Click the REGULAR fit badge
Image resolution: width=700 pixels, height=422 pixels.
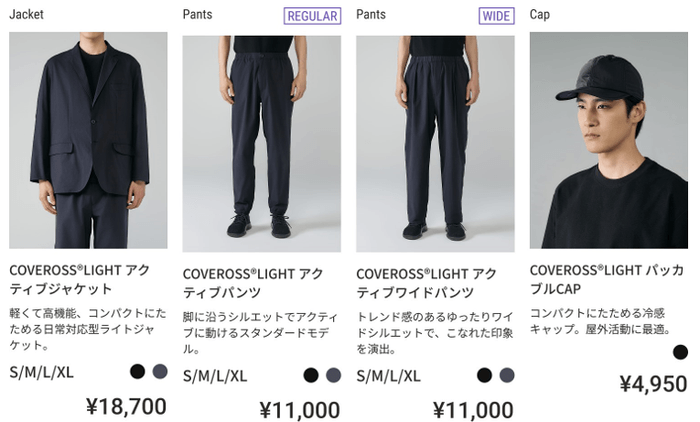point(312,16)
